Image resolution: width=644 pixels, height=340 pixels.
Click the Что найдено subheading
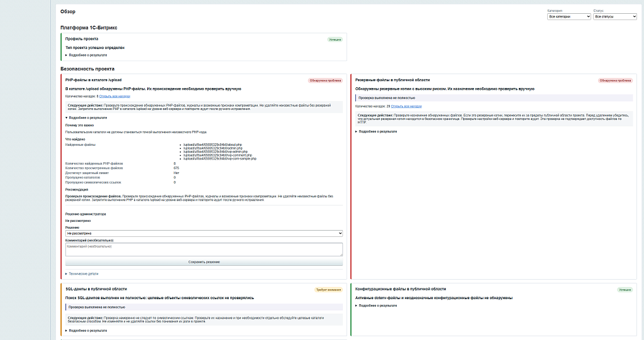tap(75, 139)
